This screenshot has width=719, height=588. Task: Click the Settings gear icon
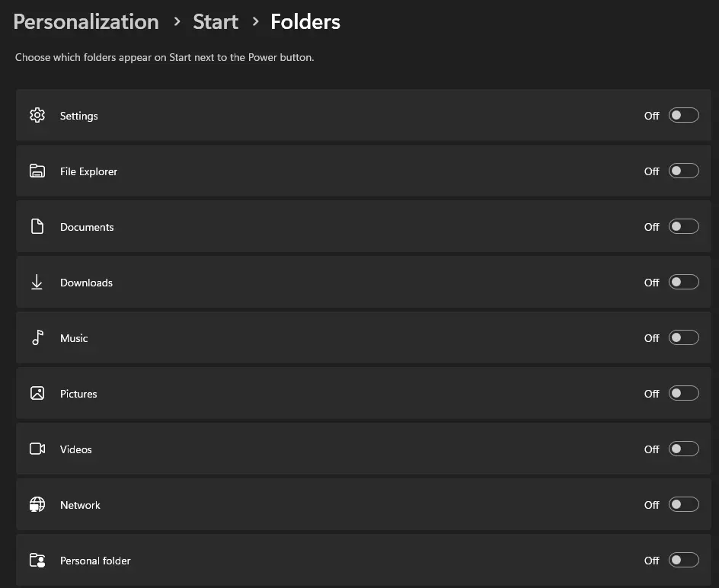point(37,115)
